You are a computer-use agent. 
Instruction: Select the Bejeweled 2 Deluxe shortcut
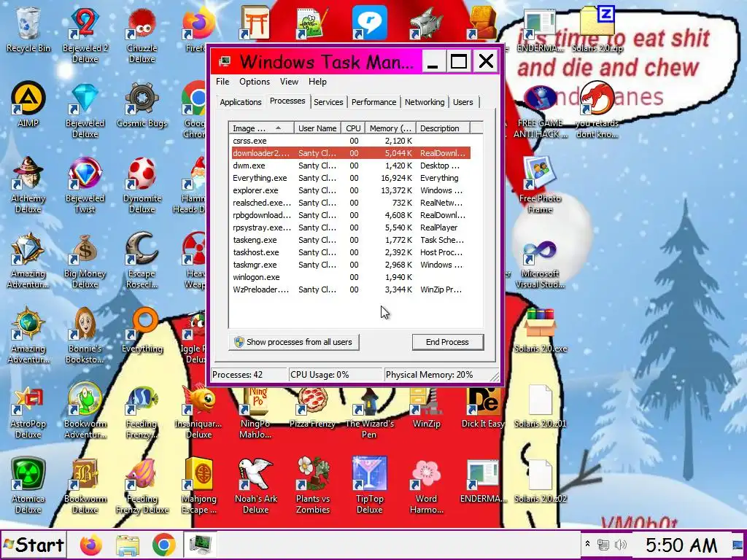tap(85, 35)
